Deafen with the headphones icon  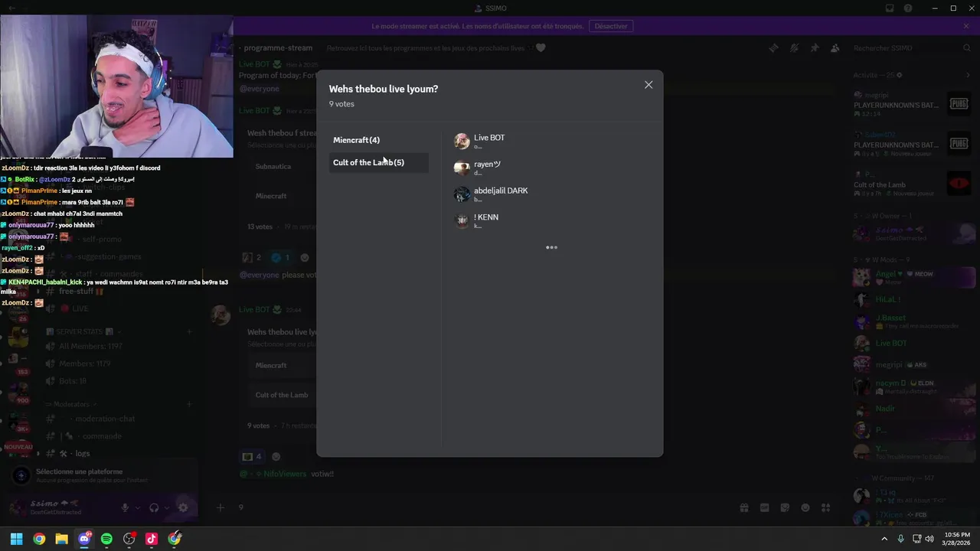coord(154,507)
